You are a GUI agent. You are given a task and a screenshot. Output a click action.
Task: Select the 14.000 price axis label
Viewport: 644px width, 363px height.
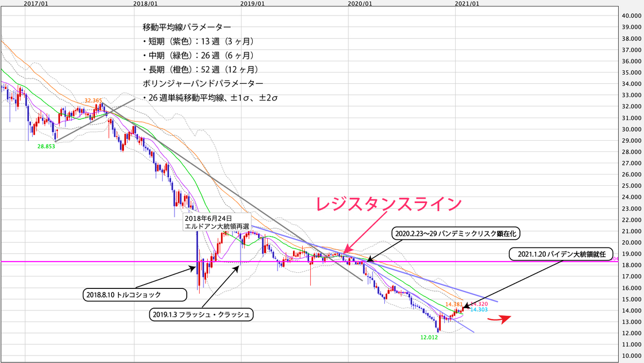click(x=632, y=310)
